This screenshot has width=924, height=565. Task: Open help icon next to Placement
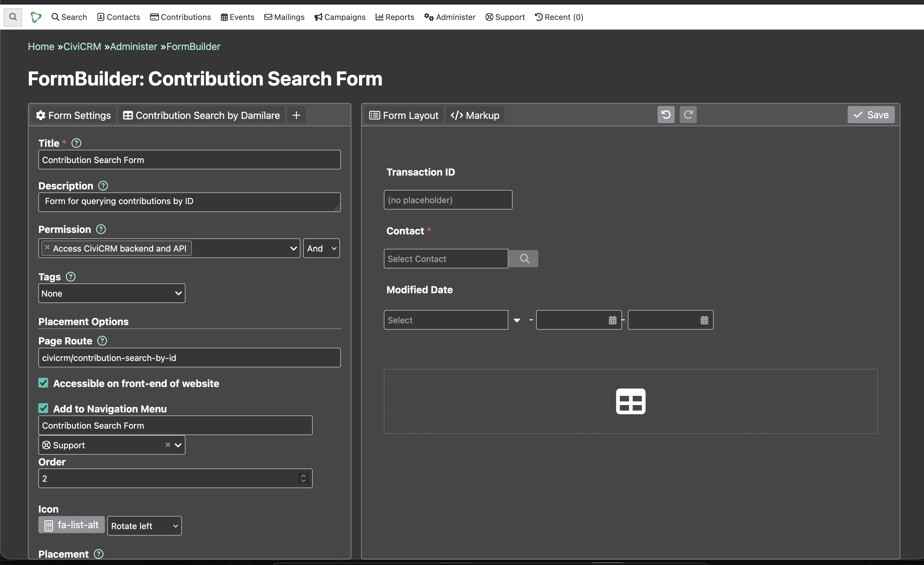click(99, 554)
